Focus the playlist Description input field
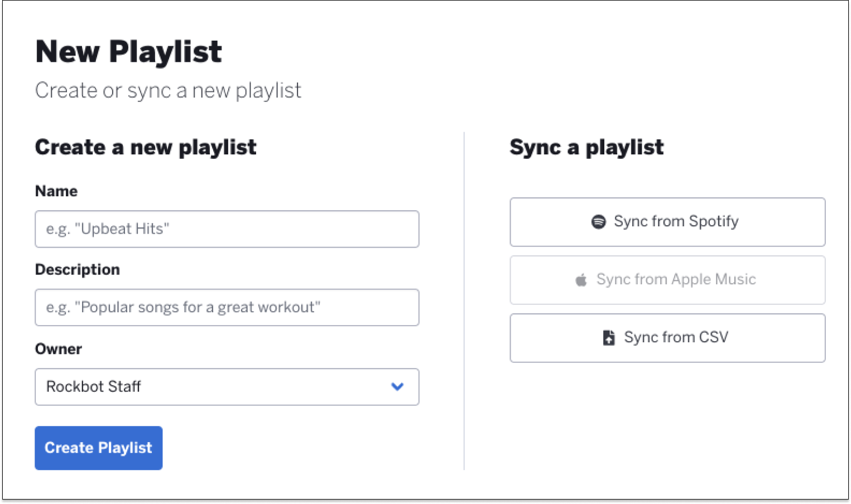 tap(227, 307)
